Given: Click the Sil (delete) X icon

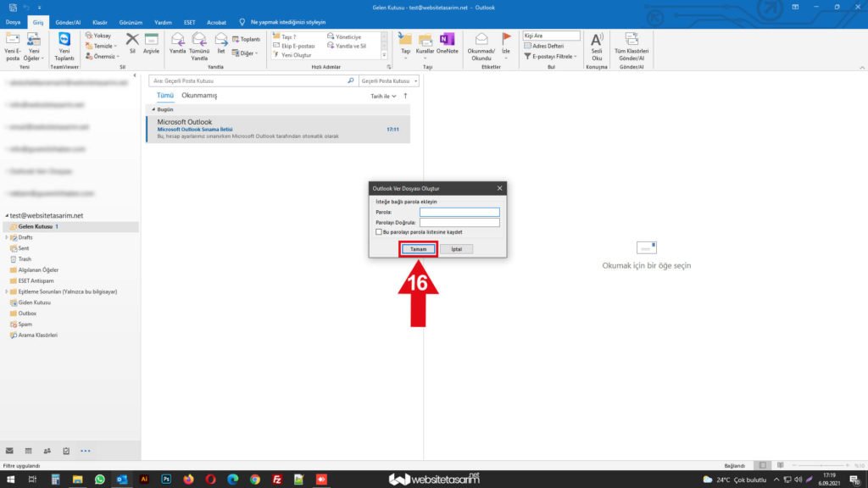Looking at the screenshot, I should tap(132, 40).
